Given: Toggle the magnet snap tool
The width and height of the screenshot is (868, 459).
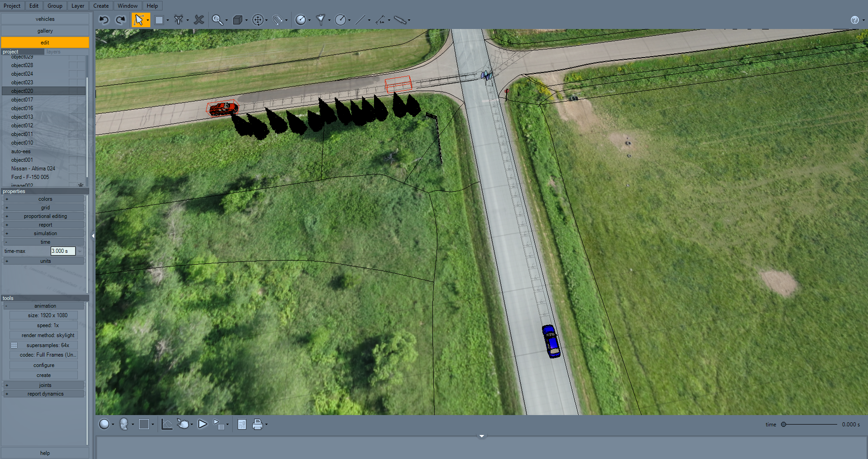Looking at the screenshot, I should click(x=278, y=20).
